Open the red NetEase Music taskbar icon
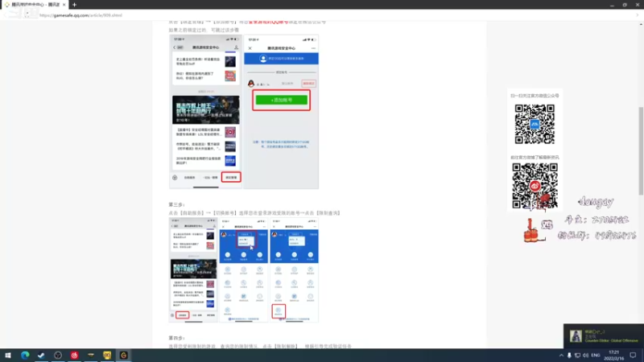The width and height of the screenshot is (644, 362). pos(74,356)
